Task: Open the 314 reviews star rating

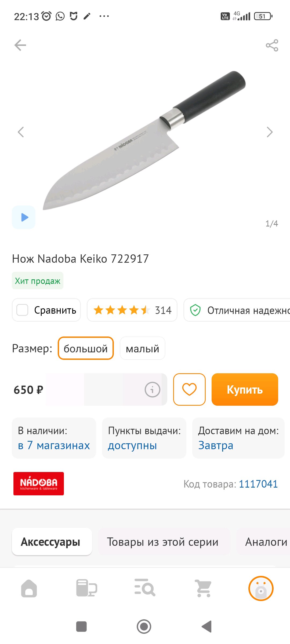Action: click(x=132, y=310)
